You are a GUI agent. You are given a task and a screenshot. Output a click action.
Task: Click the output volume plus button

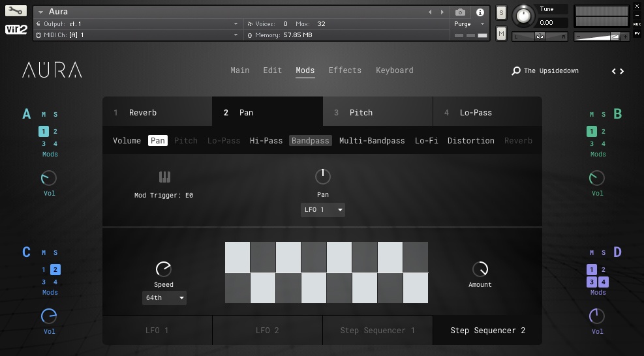pos(625,37)
